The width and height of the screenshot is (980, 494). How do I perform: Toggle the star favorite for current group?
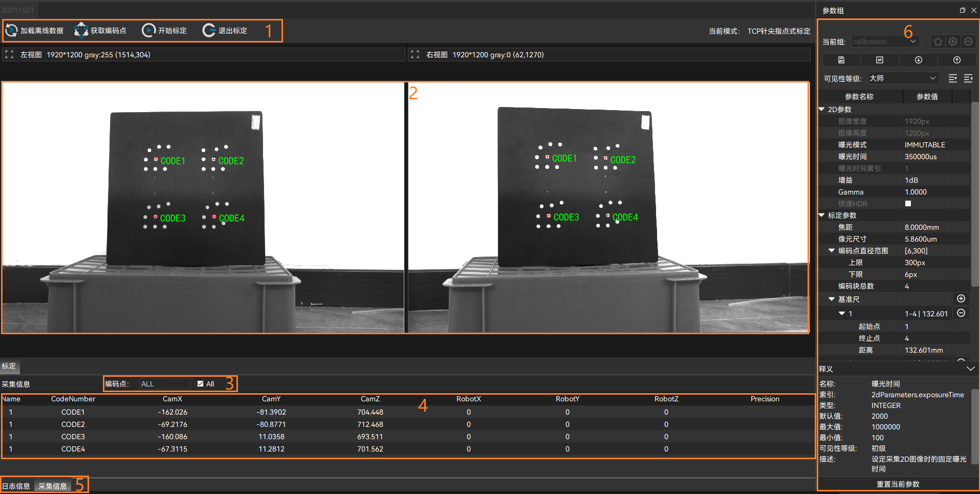click(938, 41)
